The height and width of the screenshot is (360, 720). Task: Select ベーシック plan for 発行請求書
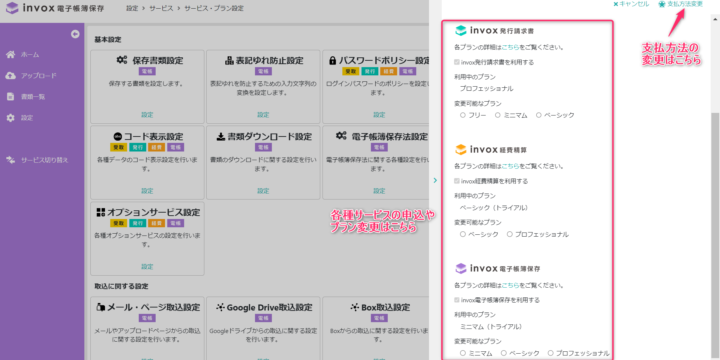coord(539,115)
